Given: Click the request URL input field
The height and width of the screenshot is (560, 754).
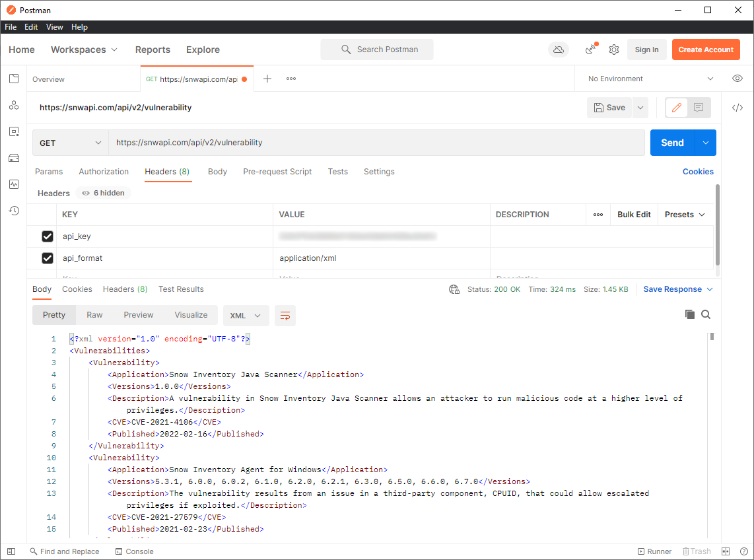Looking at the screenshot, I should (376, 143).
